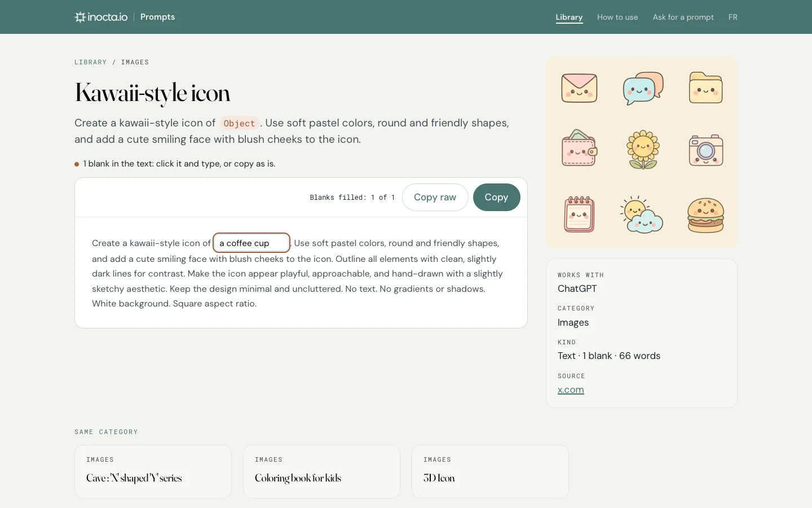Open the 3D Icon card
Screen dimensions: 812x508
490,471
